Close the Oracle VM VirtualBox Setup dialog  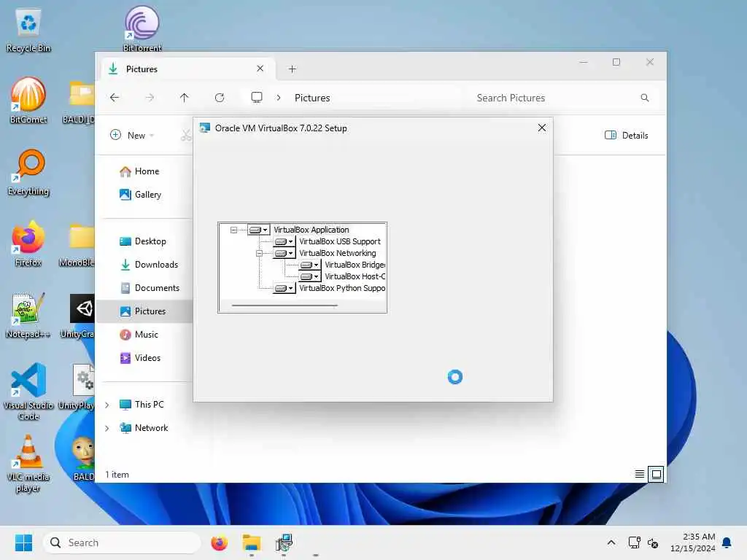pos(542,128)
